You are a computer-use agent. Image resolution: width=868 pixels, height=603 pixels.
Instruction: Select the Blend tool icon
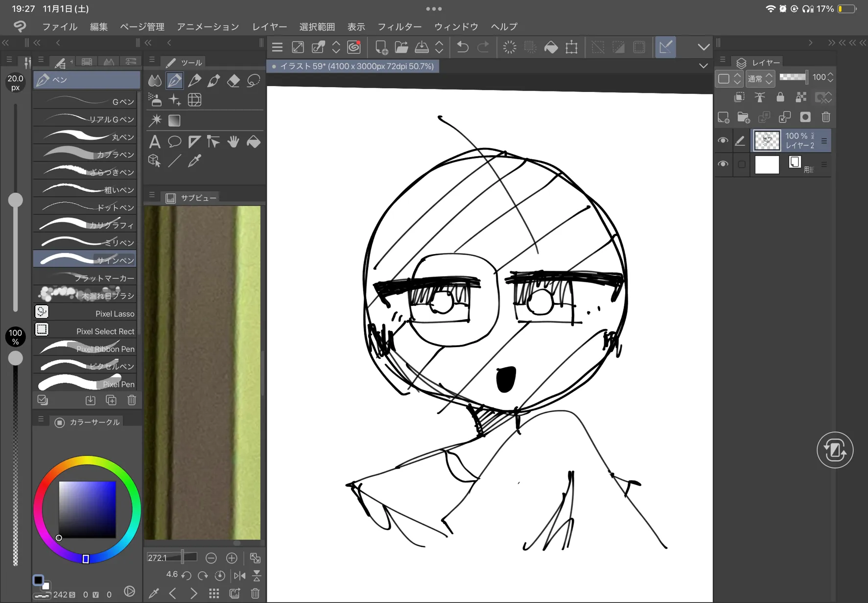[155, 80]
